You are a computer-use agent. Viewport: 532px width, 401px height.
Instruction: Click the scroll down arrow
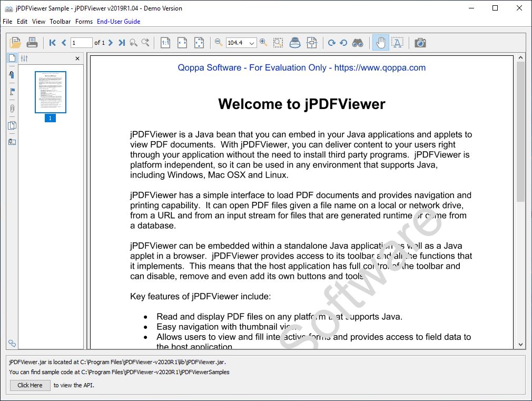(x=520, y=345)
